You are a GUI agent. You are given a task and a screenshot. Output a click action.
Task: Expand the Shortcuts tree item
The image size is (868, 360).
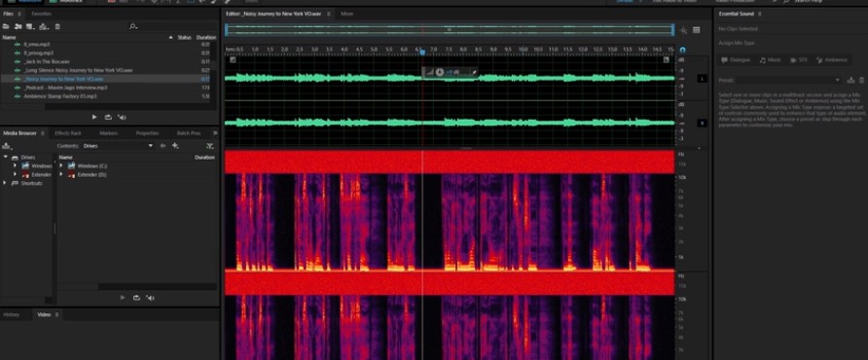point(5,183)
